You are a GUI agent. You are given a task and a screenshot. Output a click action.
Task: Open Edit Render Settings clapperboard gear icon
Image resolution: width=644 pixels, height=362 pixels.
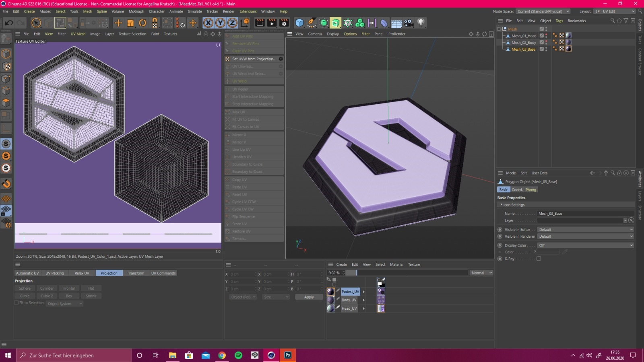[x=284, y=23]
